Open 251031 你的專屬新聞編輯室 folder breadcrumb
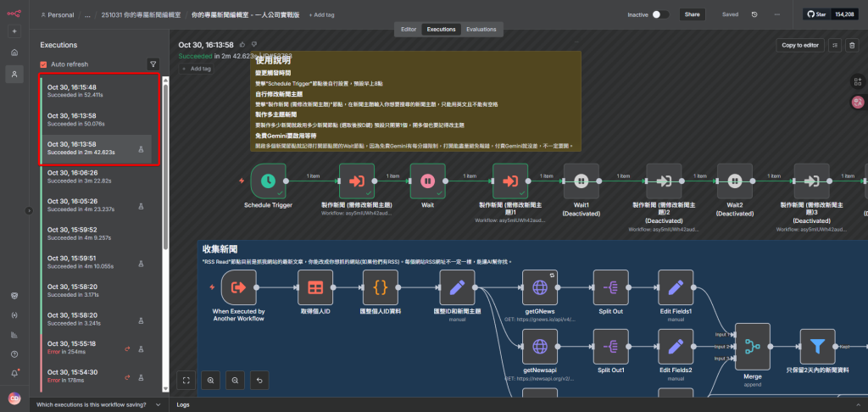This screenshot has height=412, width=868. click(141, 15)
